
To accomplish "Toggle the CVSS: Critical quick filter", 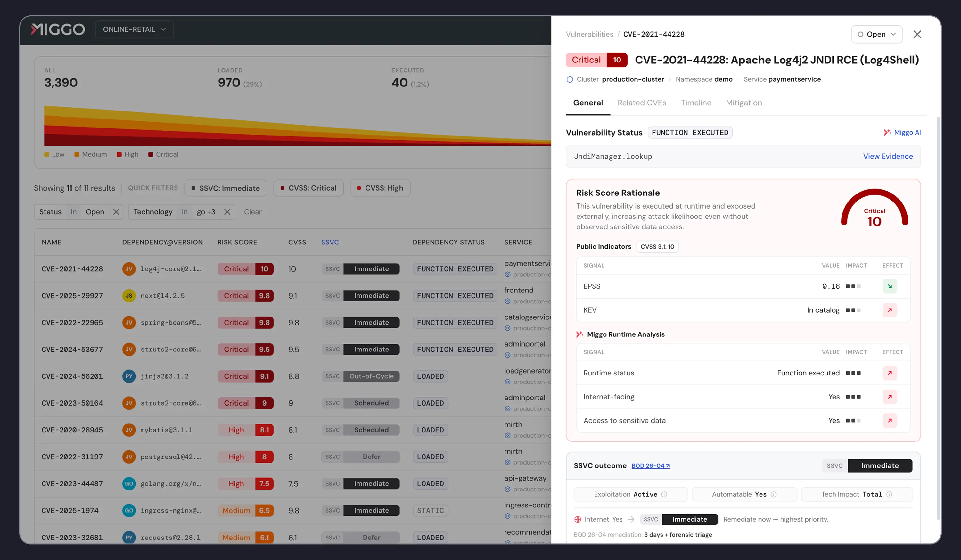I will point(308,188).
